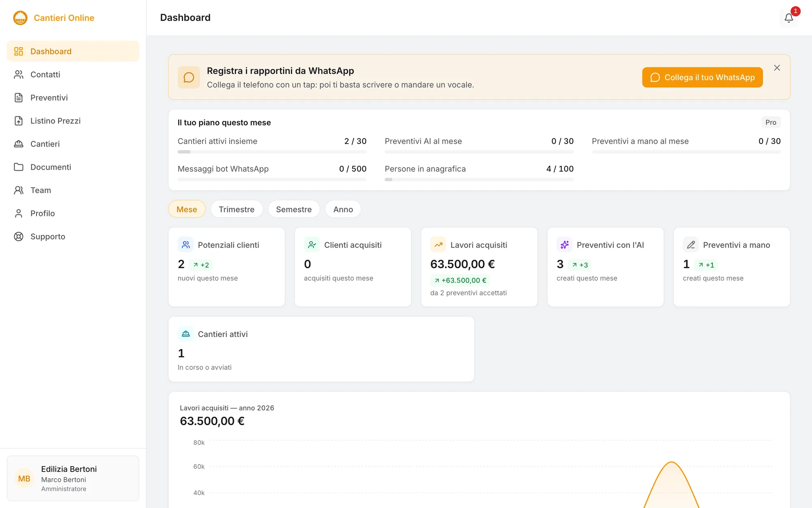Image resolution: width=812 pixels, height=508 pixels.
Task: Click the Clienti acquisiti card icon
Action: 312,245
